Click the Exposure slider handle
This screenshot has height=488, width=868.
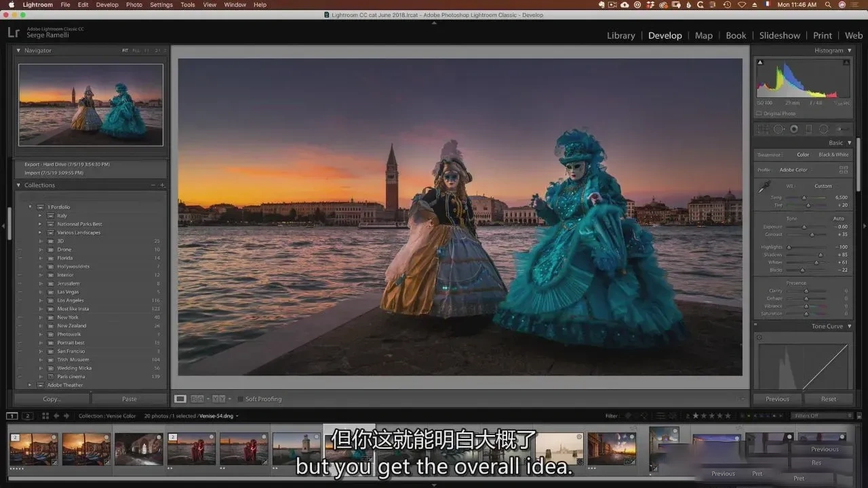point(804,227)
